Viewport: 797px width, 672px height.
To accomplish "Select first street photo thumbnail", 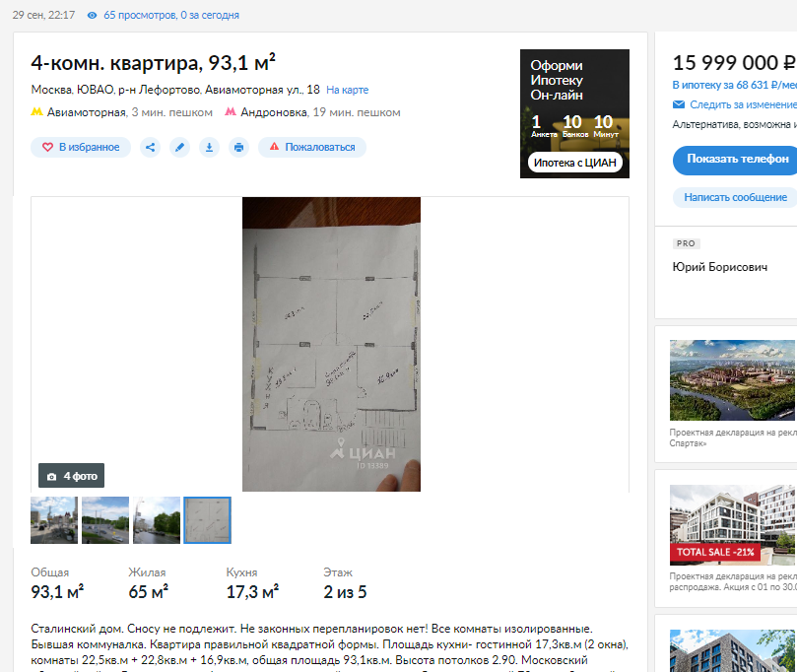I will (x=54, y=520).
